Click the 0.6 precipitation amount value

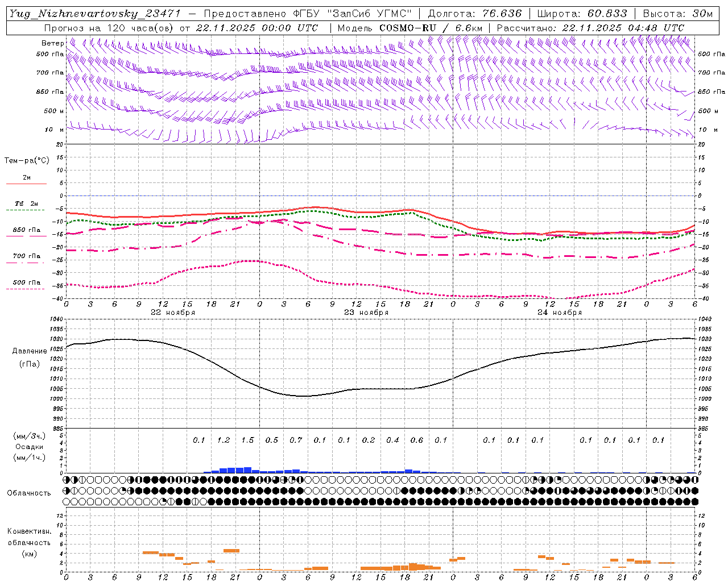[417, 440]
